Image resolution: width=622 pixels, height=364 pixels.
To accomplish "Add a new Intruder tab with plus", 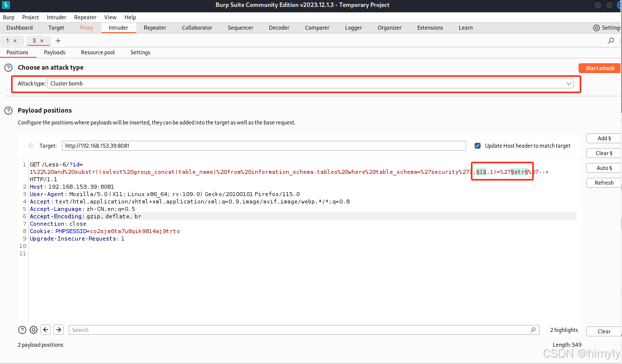I will (x=58, y=40).
